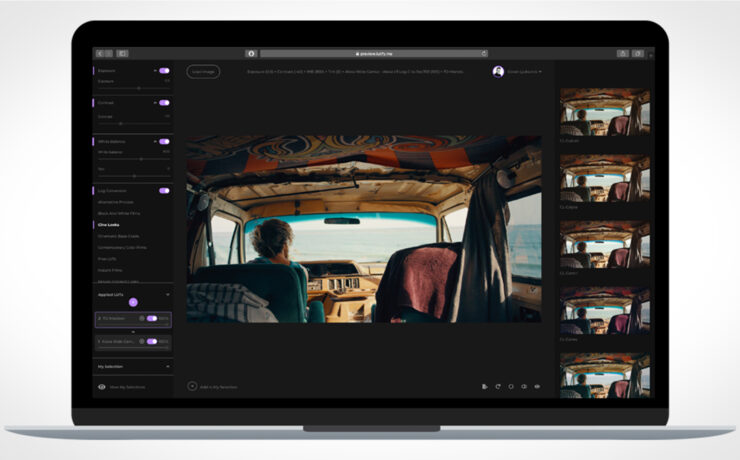Image resolution: width=740 pixels, height=460 pixels.
Task: Click the Contrast slider handle
Action: [120, 124]
